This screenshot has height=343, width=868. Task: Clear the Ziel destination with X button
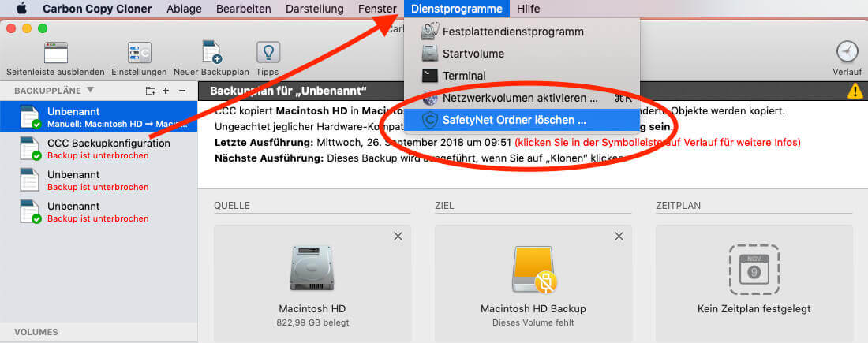point(619,237)
